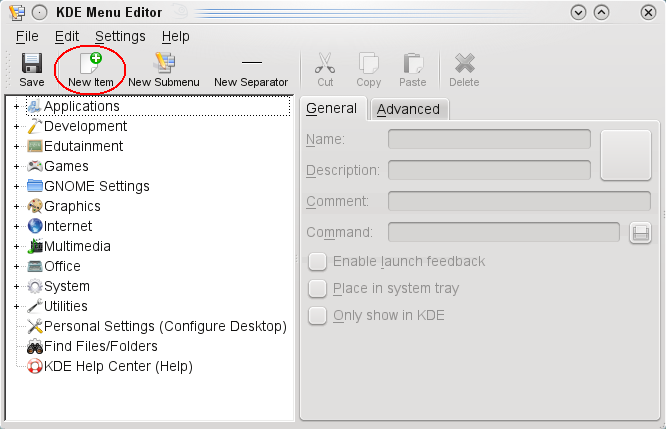The image size is (666, 429).
Task: Click the Personal Settings wrench icon
Action: 34,326
